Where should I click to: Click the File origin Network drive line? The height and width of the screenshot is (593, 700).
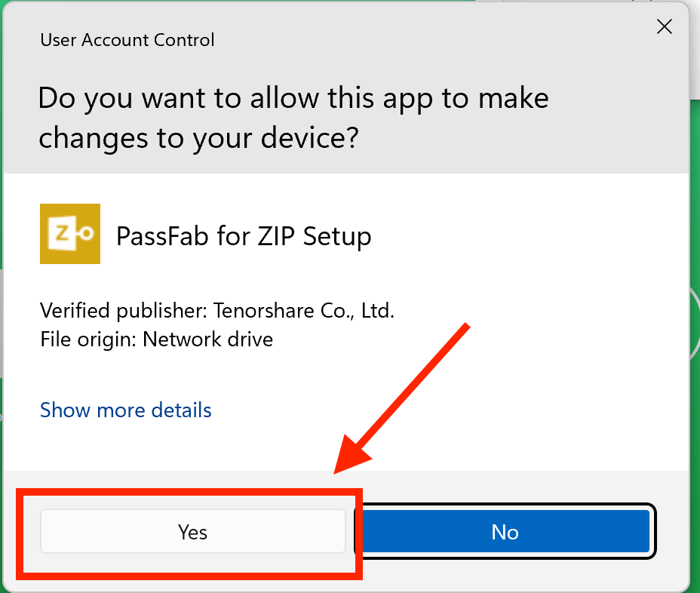155,339
